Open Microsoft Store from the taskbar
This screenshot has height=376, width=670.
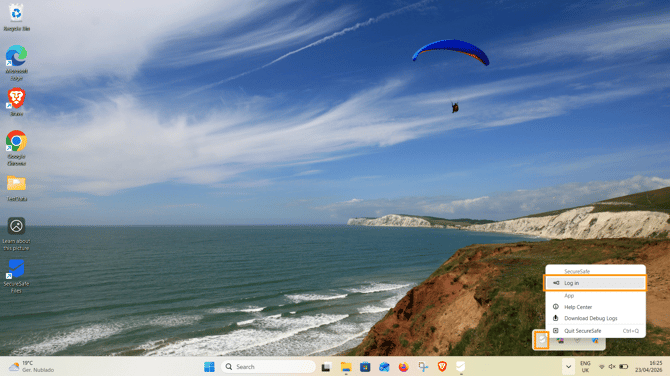click(365, 367)
